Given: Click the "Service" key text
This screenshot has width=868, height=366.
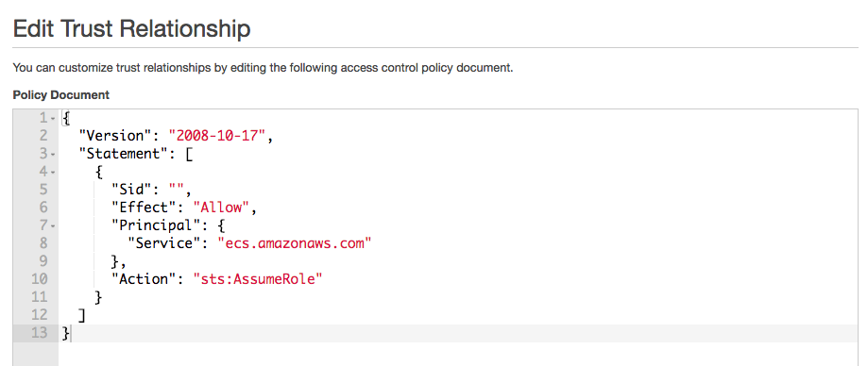Looking at the screenshot, I should tap(164, 242).
